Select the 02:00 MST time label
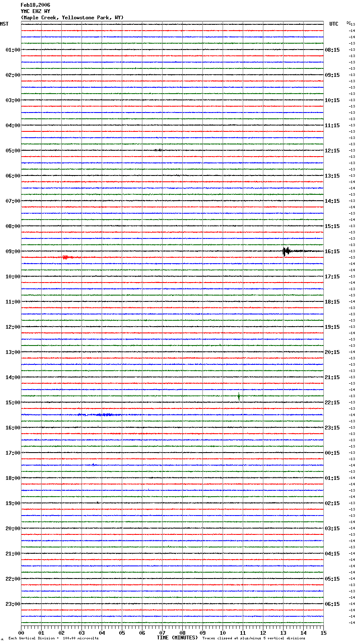Viewport: 357px width, 644px height. pyautogui.click(x=13, y=75)
